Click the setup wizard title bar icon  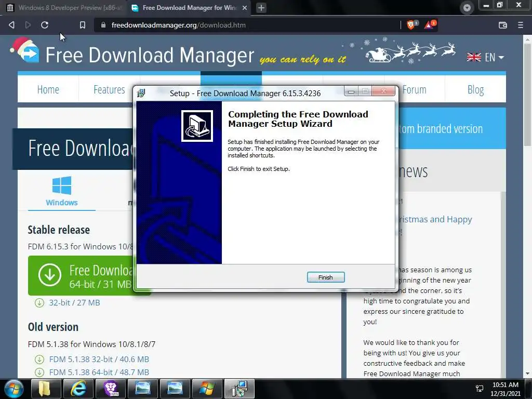coord(141,93)
